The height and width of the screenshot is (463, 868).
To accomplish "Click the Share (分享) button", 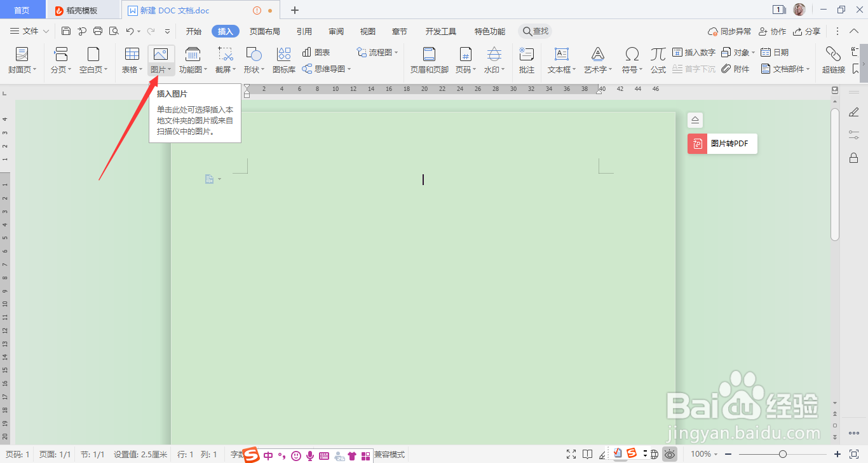I will [807, 31].
